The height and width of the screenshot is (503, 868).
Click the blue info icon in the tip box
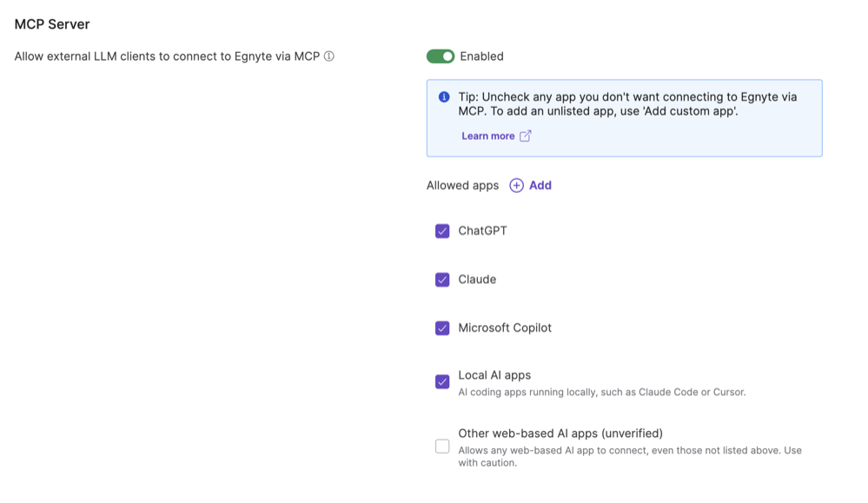444,97
